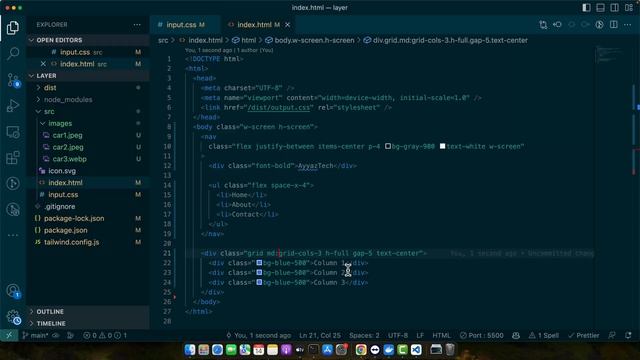Show additional activity bar views ellipsis

point(13,235)
